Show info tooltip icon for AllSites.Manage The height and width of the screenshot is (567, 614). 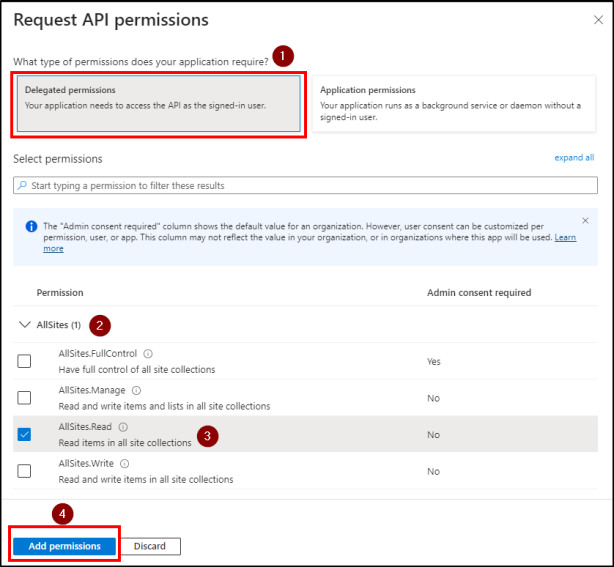pyautogui.click(x=136, y=390)
